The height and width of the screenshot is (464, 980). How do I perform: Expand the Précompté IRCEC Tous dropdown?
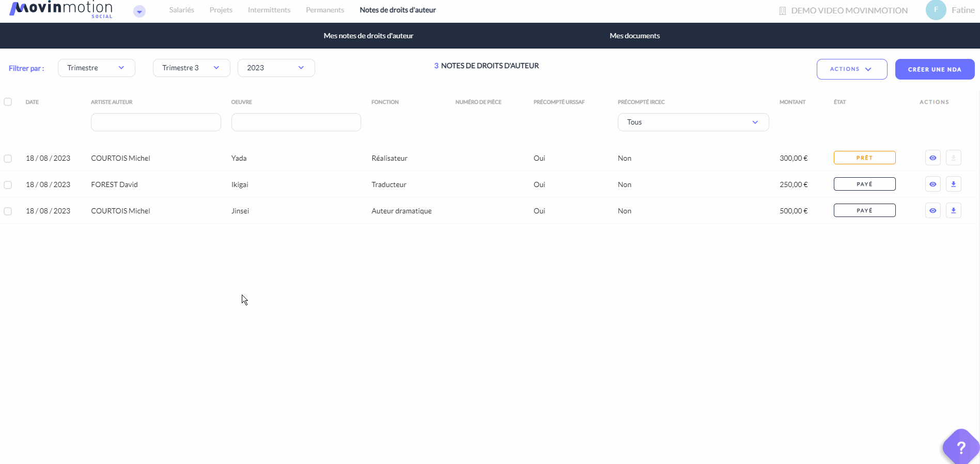[x=693, y=122]
